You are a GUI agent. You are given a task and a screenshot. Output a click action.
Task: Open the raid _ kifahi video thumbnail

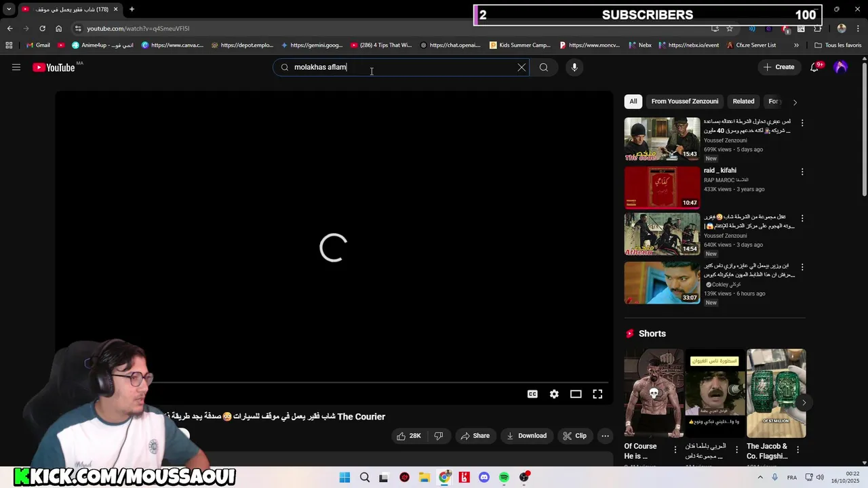[x=662, y=187]
